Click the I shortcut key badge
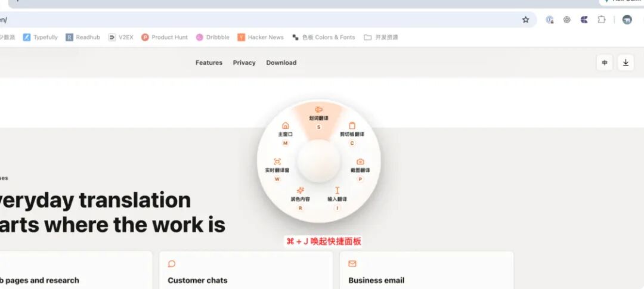The image size is (644, 289). pyautogui.click(x=337, y=208)
